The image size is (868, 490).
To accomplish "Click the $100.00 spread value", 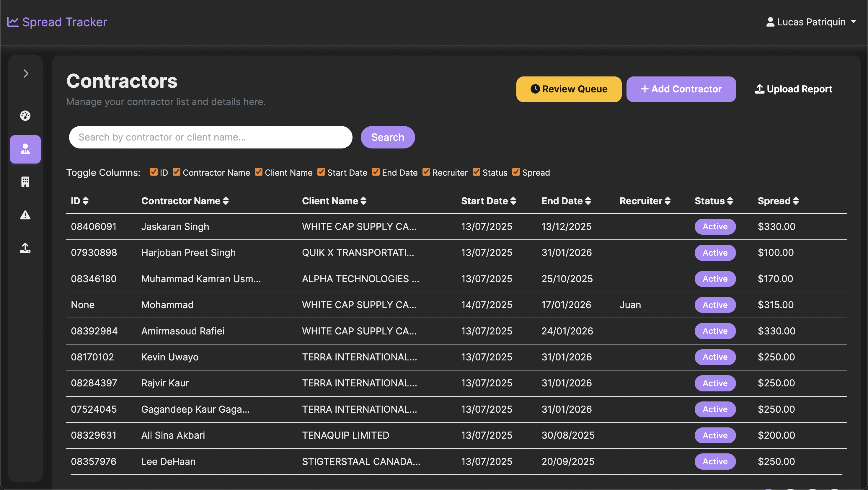I will coord(776,252).
